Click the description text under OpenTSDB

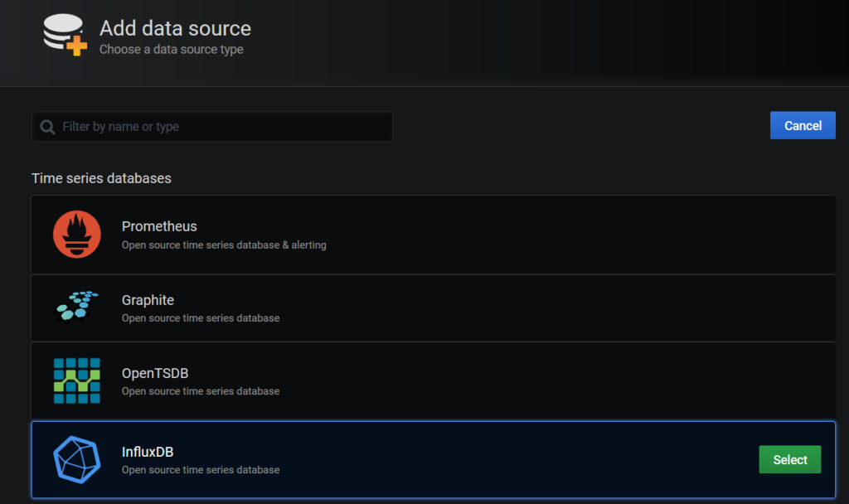[201, 391]
